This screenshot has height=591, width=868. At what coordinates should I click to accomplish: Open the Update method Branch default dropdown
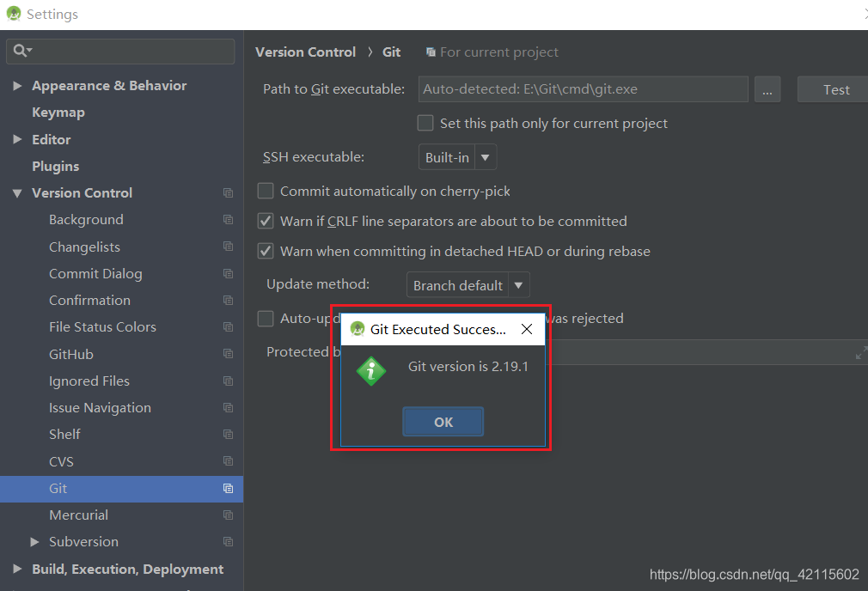468,285
